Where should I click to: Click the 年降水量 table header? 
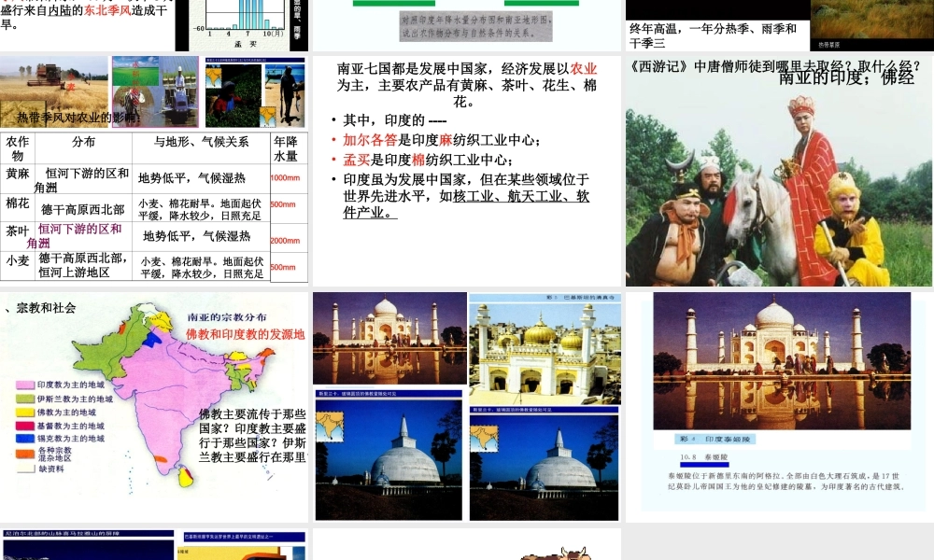point(289,148)
